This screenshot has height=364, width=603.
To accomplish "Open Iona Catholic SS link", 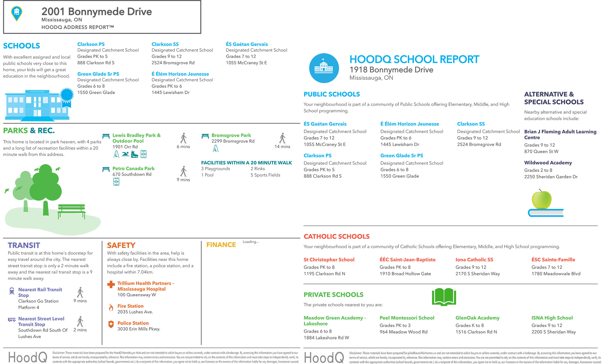I will click(x=474, y=260).
